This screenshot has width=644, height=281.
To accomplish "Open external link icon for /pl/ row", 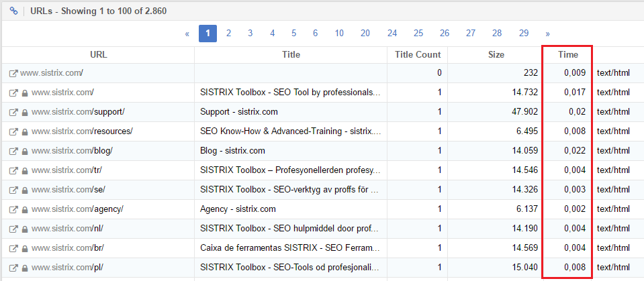I will tap(13, 268).
